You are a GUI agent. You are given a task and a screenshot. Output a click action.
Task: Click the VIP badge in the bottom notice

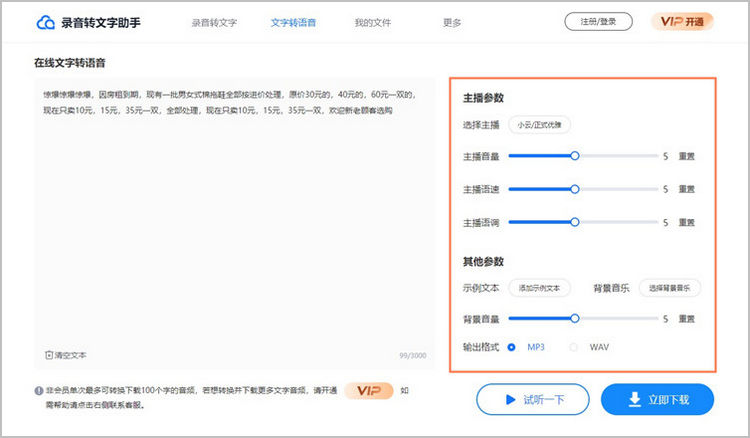pos(369,391)
